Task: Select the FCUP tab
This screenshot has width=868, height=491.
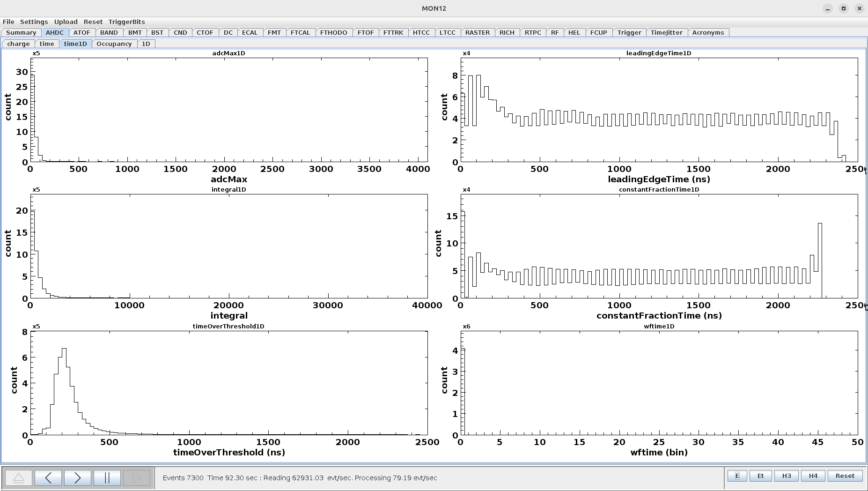Action: (599, 32)
